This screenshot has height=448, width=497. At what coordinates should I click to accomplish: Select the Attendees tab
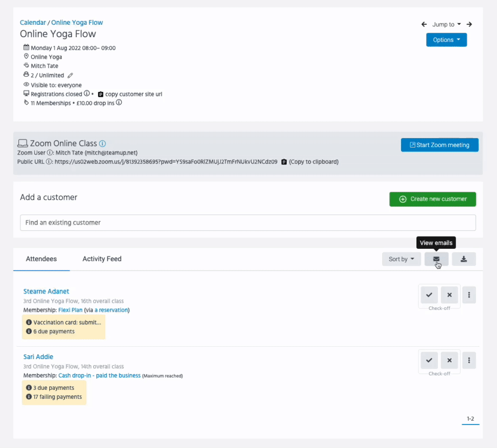click(41, 259)
